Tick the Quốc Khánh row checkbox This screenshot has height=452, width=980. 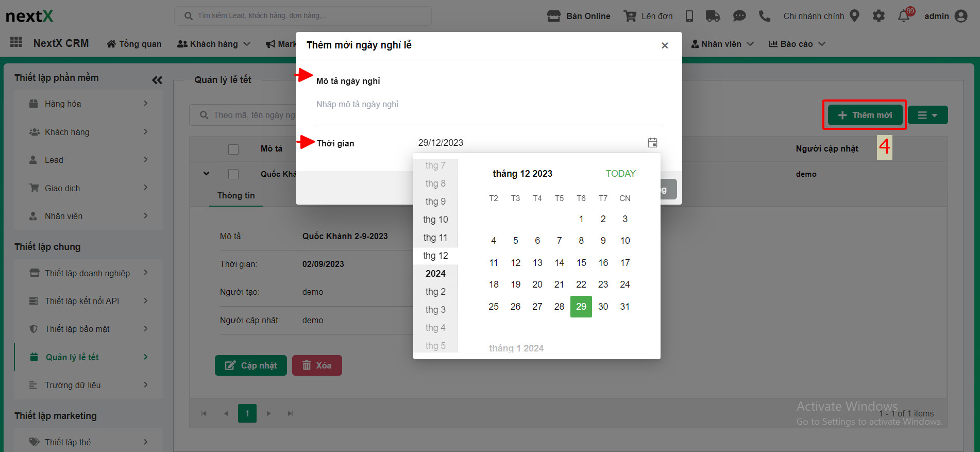[233, 174]
